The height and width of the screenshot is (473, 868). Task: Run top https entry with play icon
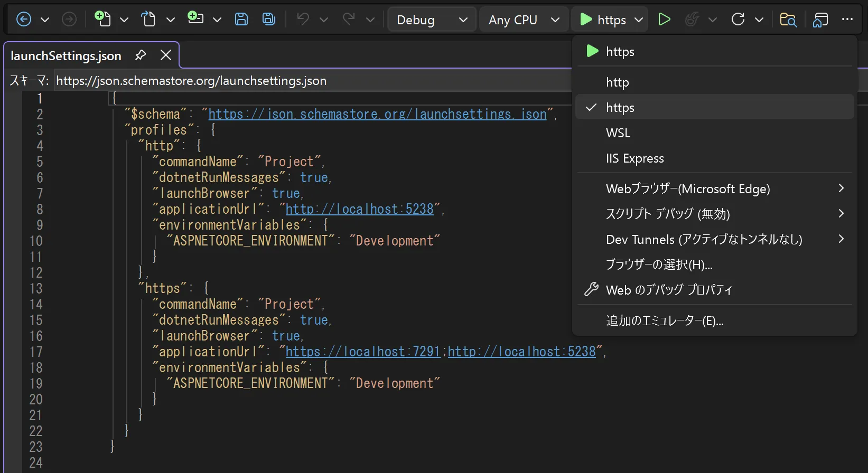click(714, 51)
